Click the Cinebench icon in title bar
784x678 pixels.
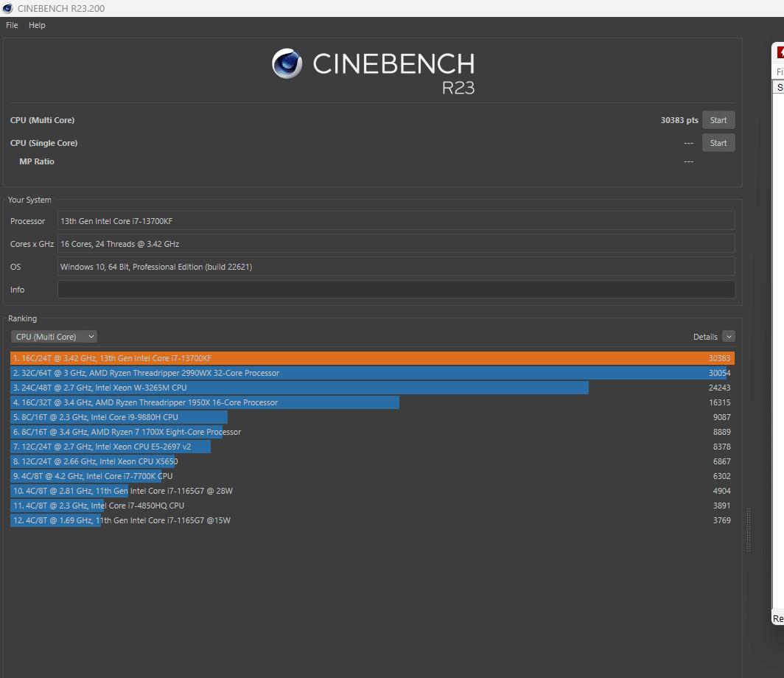click(7, 9)
